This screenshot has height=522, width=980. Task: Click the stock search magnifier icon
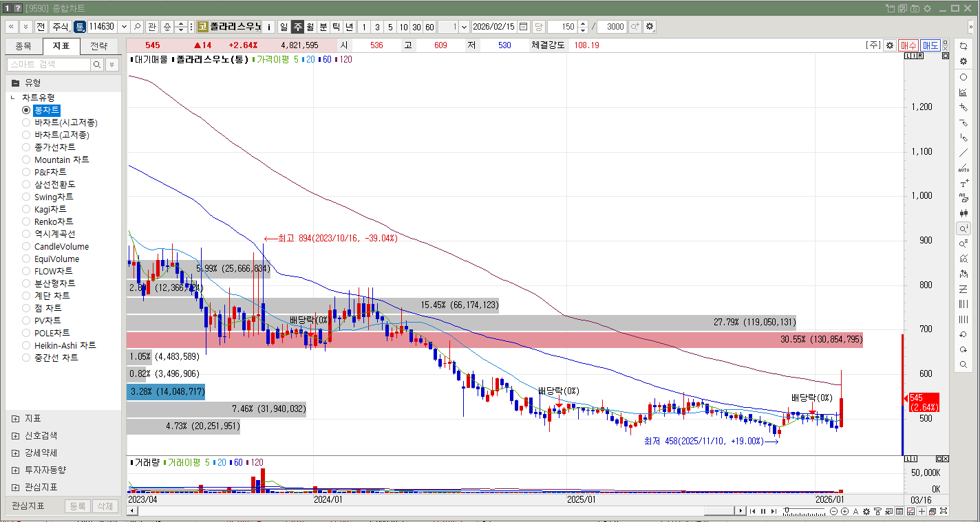[138, 27]
